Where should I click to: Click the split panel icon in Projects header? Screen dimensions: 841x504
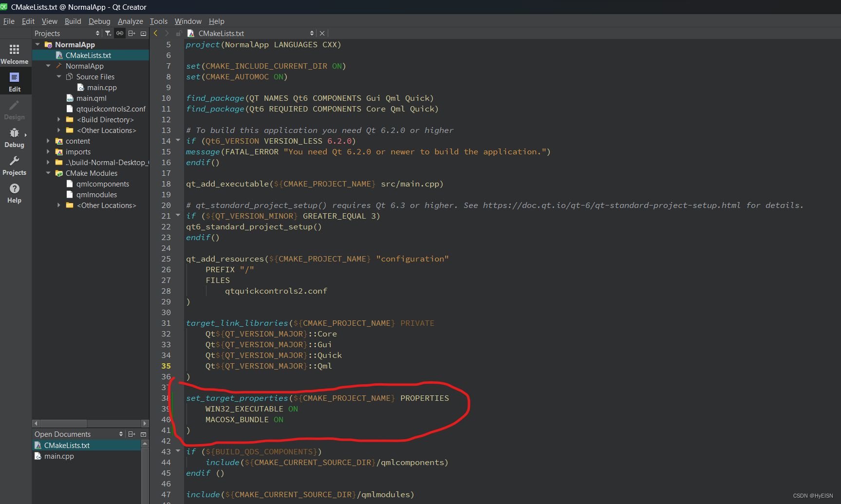[131, 33]
